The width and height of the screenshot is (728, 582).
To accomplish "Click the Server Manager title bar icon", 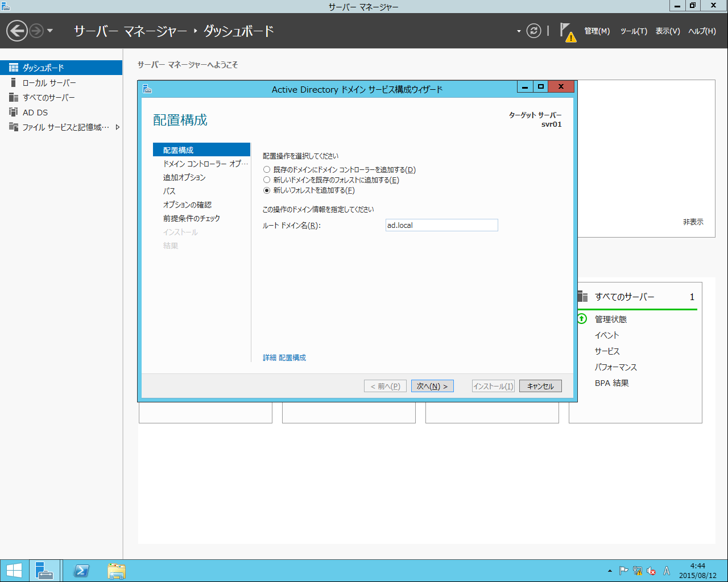I will 6,6.
